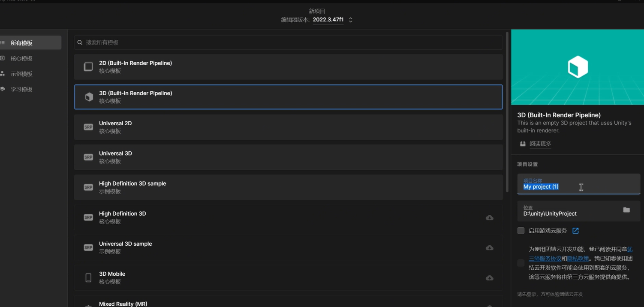
Task: Click the Universal 3D template title
Action: click(115, 153)
